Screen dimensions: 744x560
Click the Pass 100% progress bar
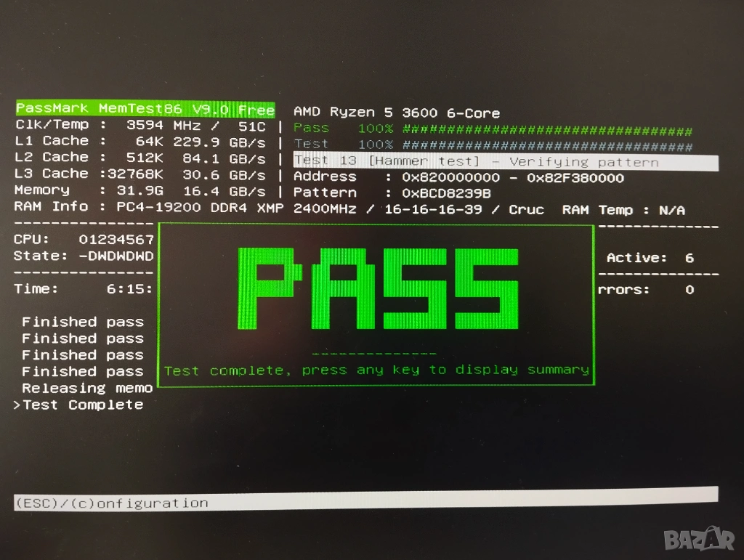click(493, 129)
